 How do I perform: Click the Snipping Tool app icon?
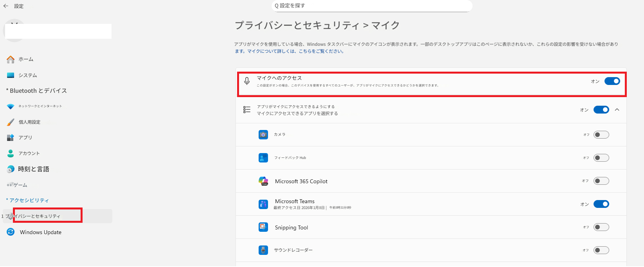tap(263, 227)
